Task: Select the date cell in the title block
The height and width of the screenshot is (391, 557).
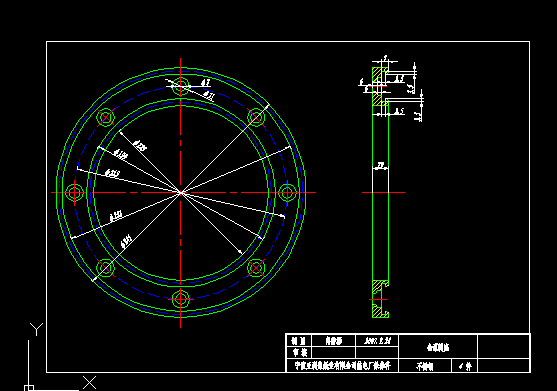Action: pyautogui.click(x=377, y=341)
